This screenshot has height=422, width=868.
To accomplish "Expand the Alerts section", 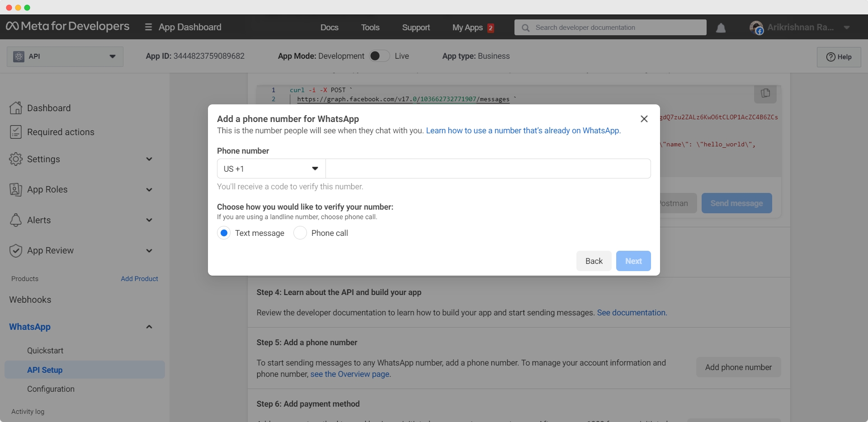I will click(x=149, y=220).
